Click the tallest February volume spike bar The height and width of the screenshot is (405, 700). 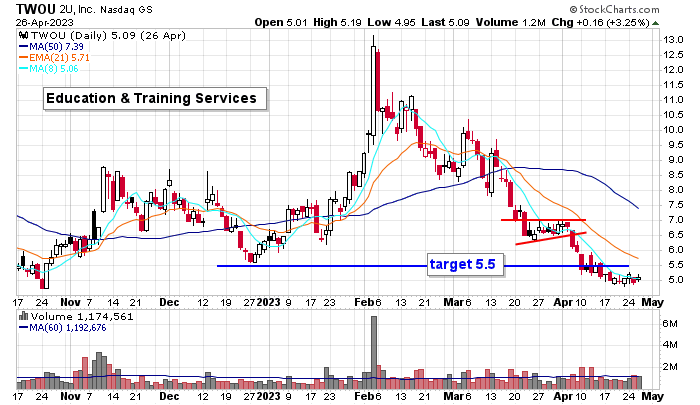pyautogui.click(x=374, y=353)
